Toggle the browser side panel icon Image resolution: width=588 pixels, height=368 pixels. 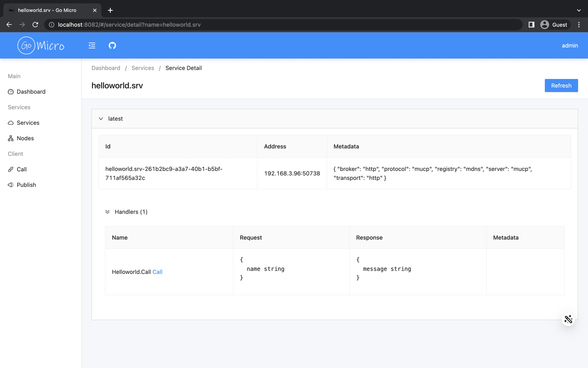click(531, 25)
